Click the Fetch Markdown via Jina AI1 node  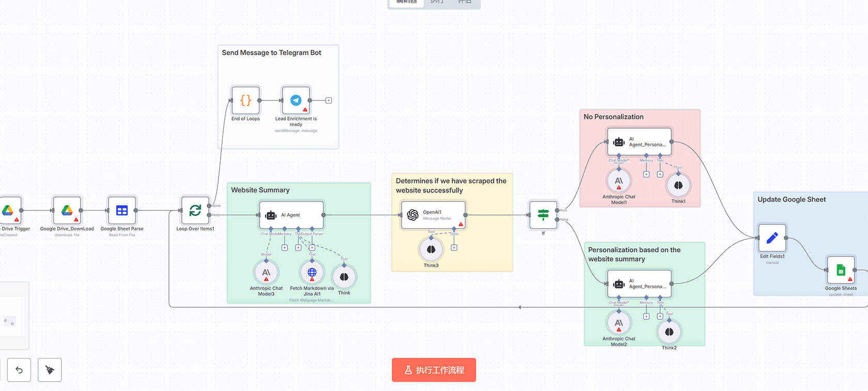coord(312,273)
